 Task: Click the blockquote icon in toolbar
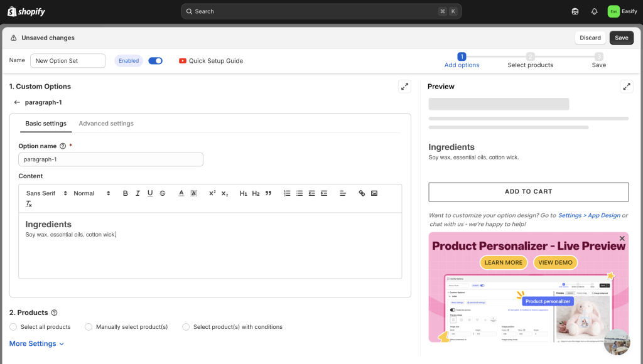(x=268, y=193)
